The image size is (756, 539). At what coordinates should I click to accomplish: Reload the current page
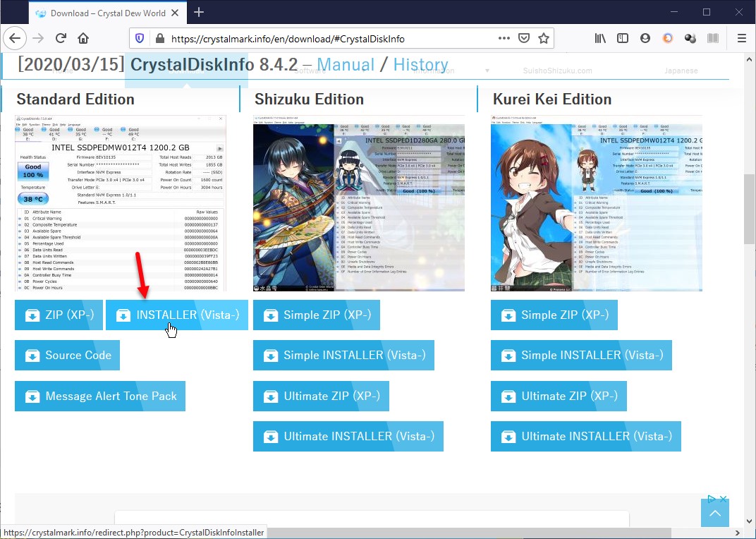[61, 38]
